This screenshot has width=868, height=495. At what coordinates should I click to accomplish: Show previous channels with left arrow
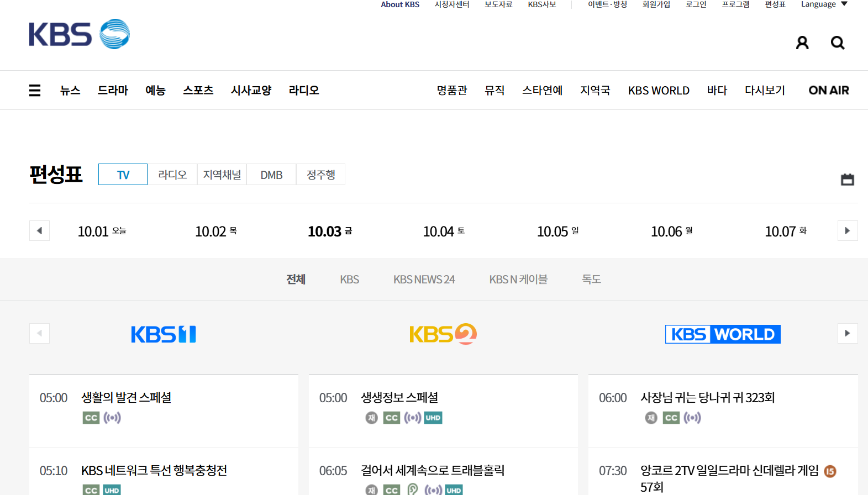tap(39, 333)
